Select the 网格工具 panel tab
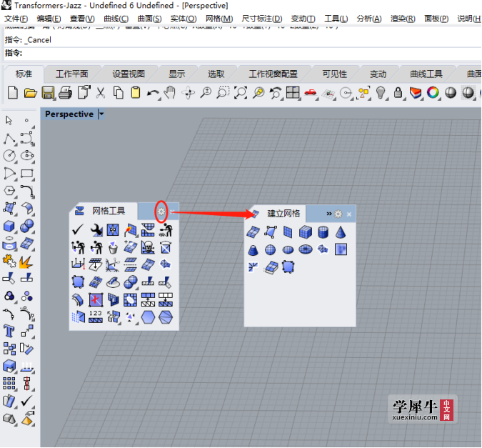Image resolution: width=482 pixels, height=448 pixels. (104, 211)
